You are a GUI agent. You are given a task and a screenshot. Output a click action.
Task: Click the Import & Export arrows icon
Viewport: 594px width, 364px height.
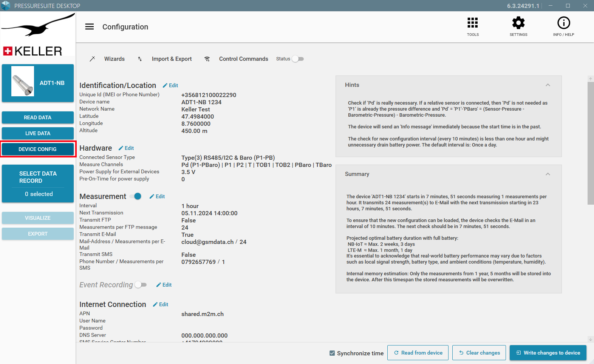(x=140, y=59)
